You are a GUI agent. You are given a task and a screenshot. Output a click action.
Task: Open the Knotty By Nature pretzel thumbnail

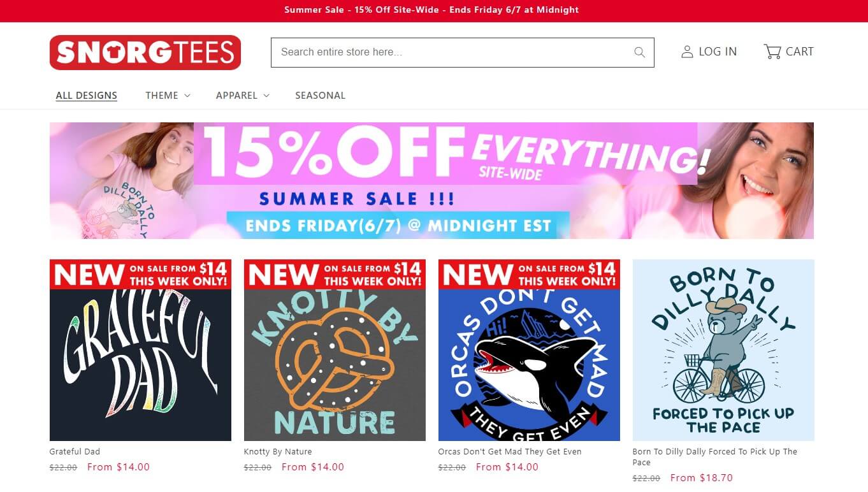[x=335, y=350]
